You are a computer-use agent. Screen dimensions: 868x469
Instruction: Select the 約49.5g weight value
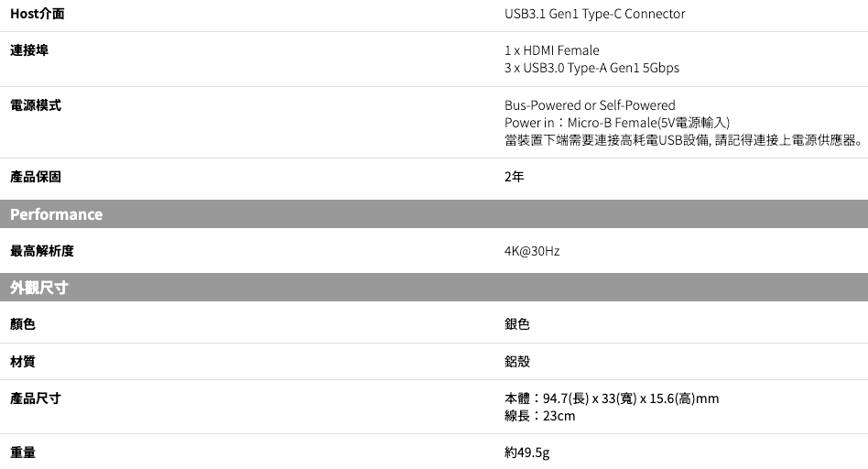[x=527, y=453]
